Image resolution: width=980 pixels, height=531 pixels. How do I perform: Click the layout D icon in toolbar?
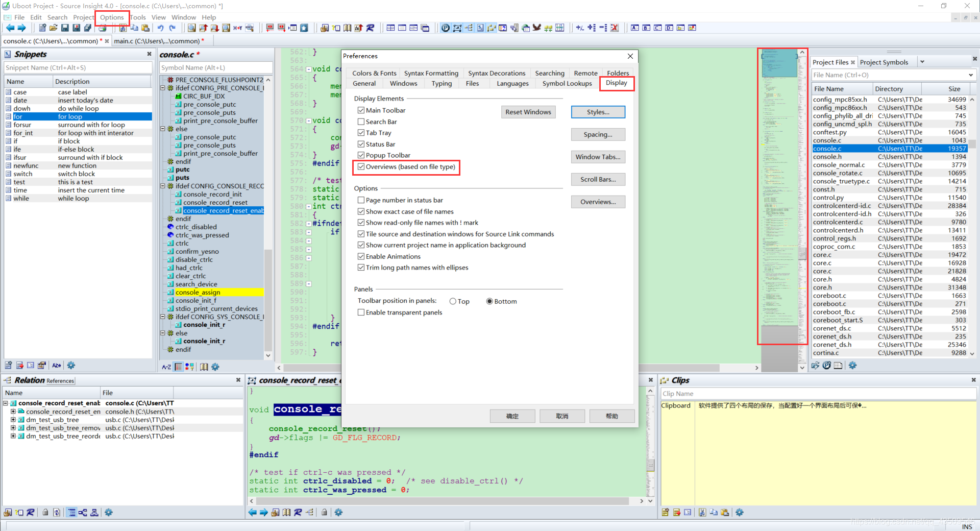[669, 28]
